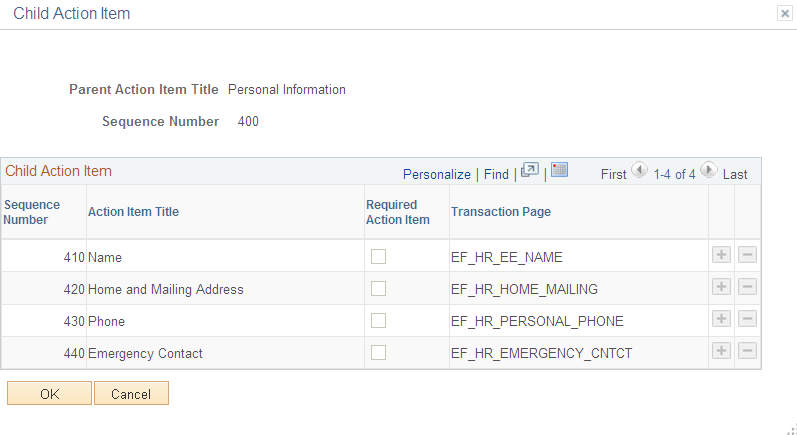
Task: Delete the Phone row
Action: pyautogui.click(x=747, y=319)
